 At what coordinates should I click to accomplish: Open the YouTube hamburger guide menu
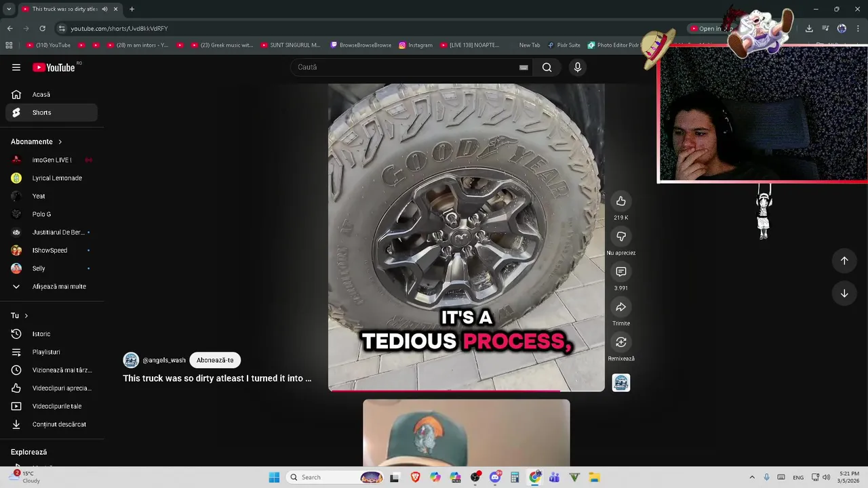16,67
